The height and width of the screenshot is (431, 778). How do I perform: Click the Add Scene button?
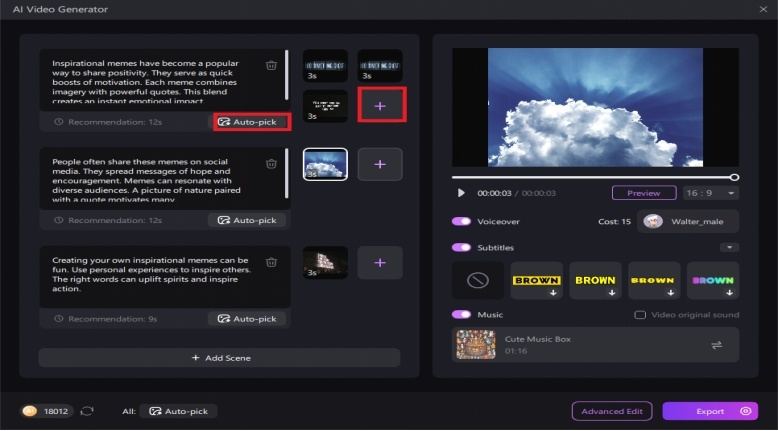pyautogui.click(x=219, y=357)
